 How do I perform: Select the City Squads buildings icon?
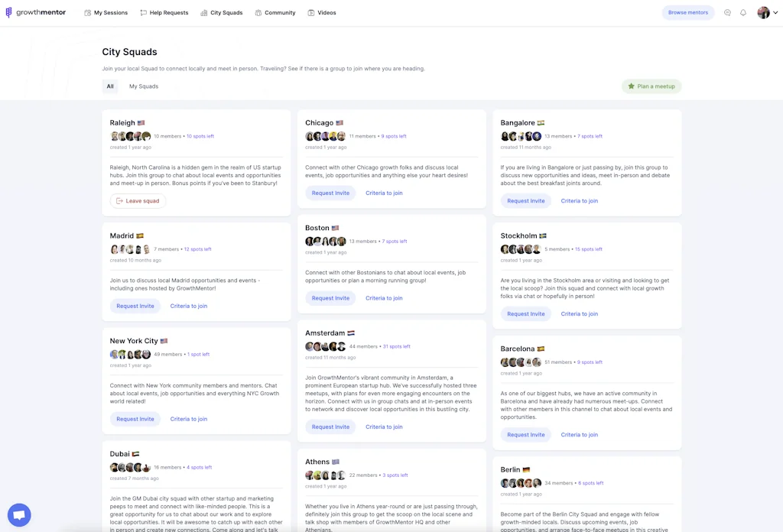203,12
